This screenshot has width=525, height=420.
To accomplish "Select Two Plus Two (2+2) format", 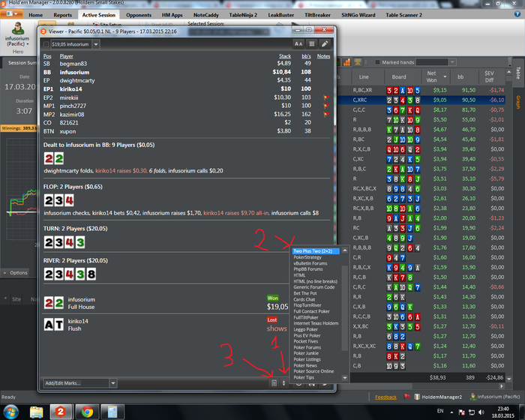I will click(x=316, y=250).
